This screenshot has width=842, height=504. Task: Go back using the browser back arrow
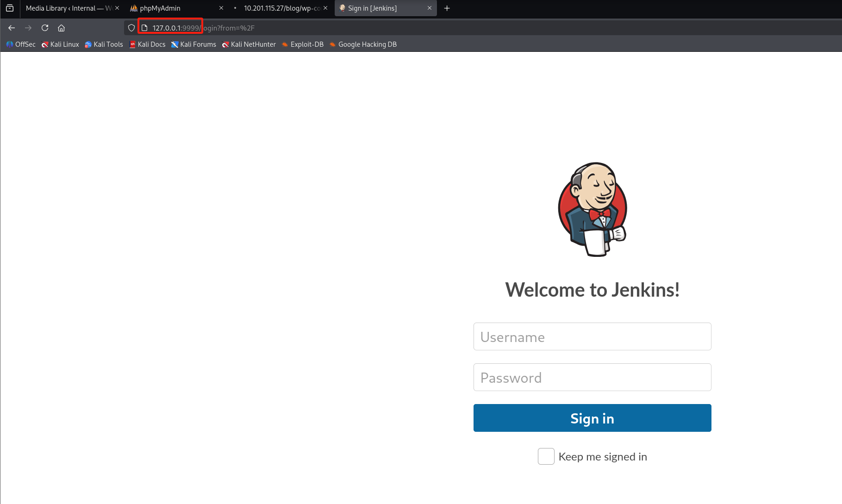pos(12,28)
